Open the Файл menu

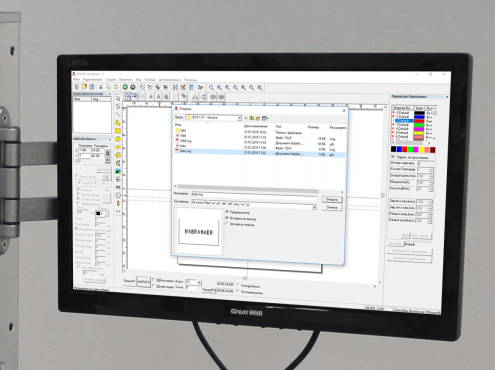[77, 79]
